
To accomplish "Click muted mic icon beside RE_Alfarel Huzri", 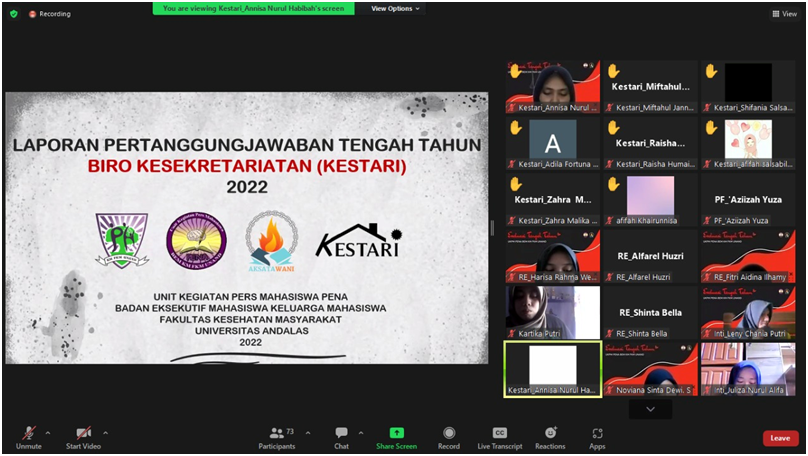I will (610, 277).
